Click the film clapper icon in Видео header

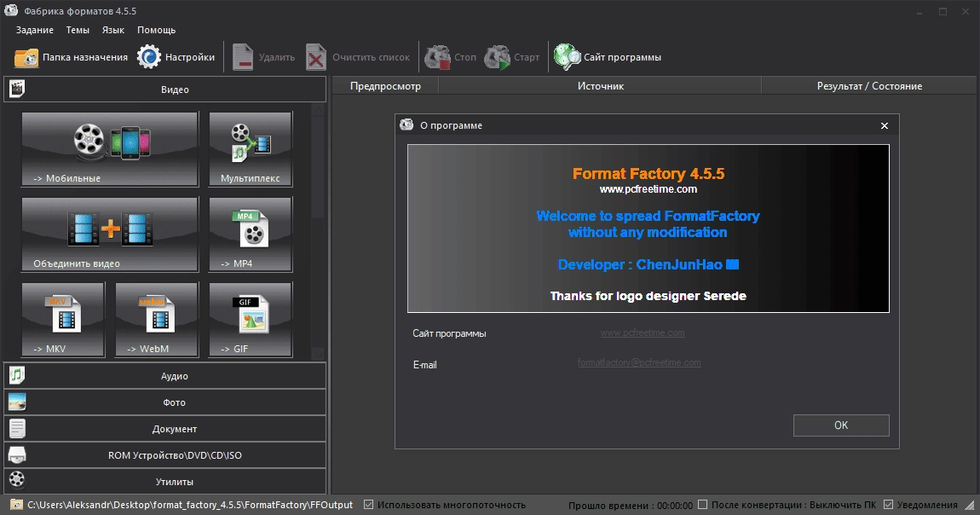coord(17,89)
